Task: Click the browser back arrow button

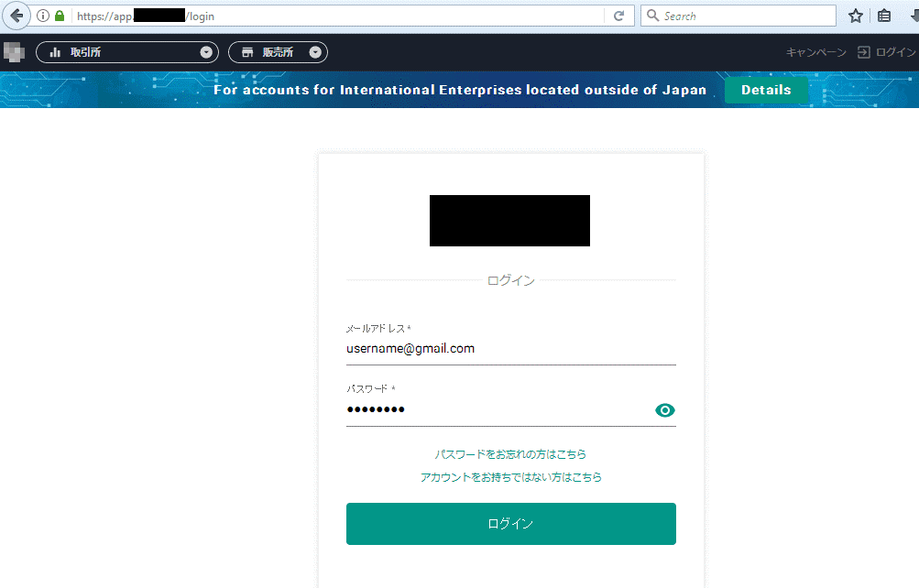Action: [x=16, y=16]
